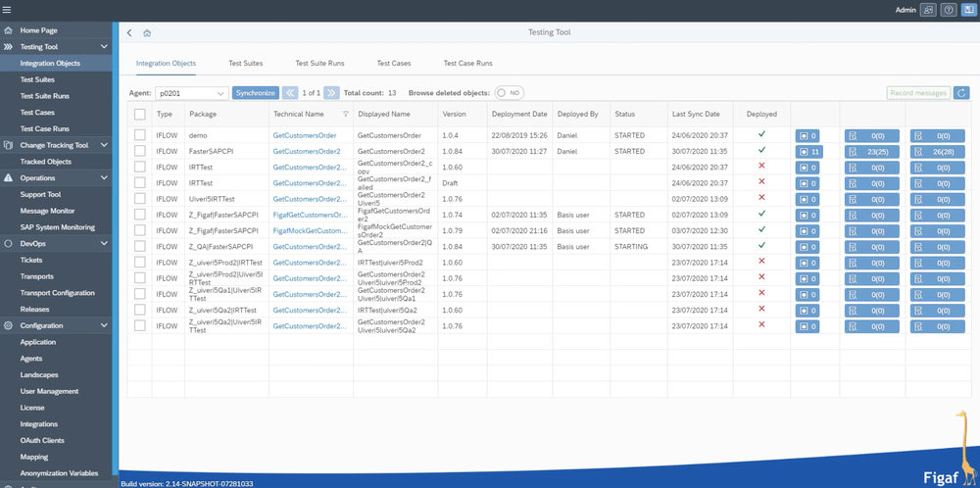Select the checkbox for the FigafMockGetCustom... row
The width and height of the screenshot is (980, 488).
pyautogui.click(x=140, y=230)
